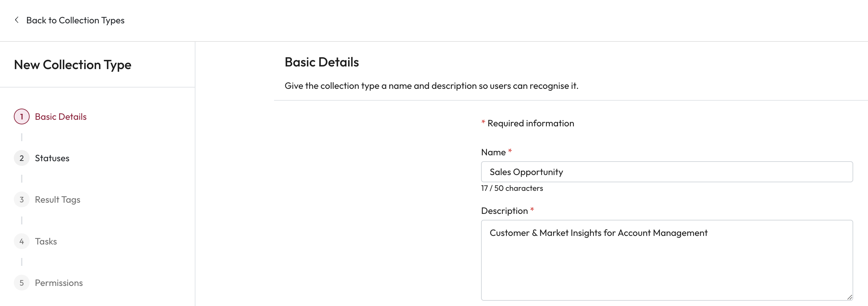Go back to Collection Types link

tap(75, 20)
